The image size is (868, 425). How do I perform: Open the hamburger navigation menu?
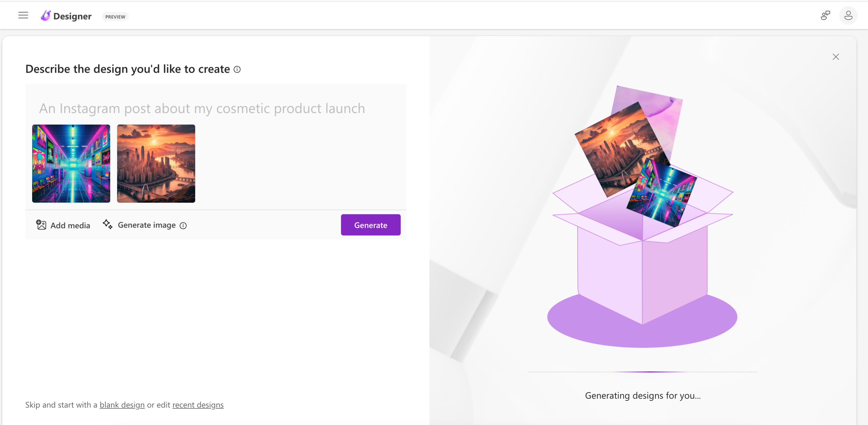click(23, 15)
